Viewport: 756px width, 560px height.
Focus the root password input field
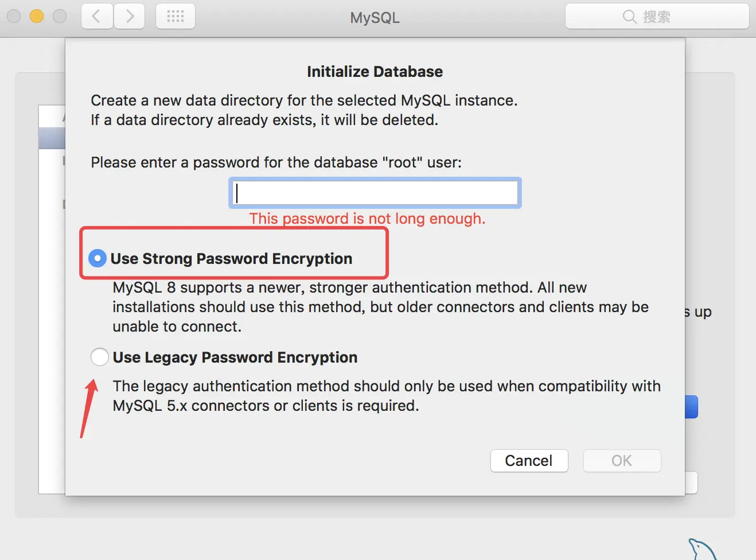tap(375, 193)
